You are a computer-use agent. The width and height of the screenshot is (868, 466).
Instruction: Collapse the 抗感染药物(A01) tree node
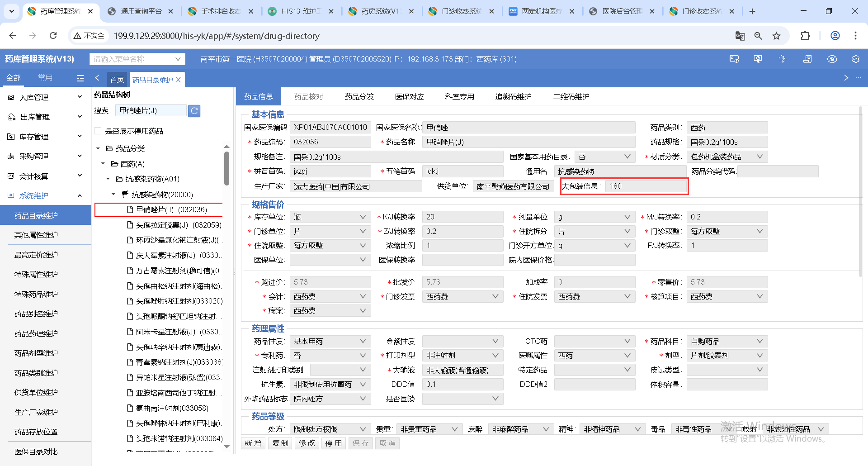click(108, 179)
